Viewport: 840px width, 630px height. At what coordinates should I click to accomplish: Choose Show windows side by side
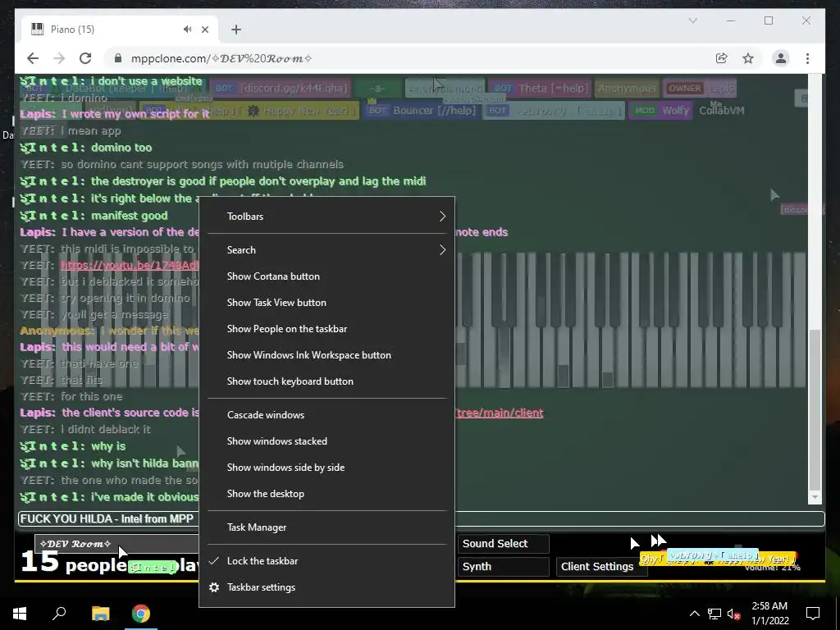coord(326,468)
